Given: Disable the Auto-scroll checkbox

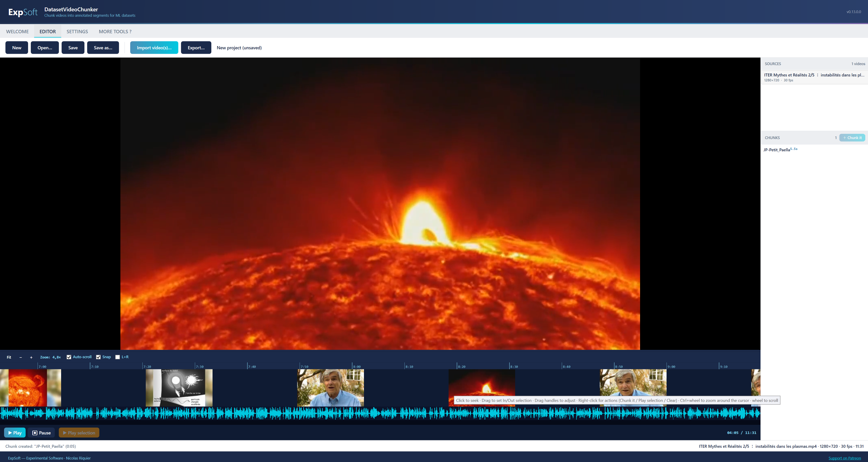Looking at the screenshot, I should 69,357.
